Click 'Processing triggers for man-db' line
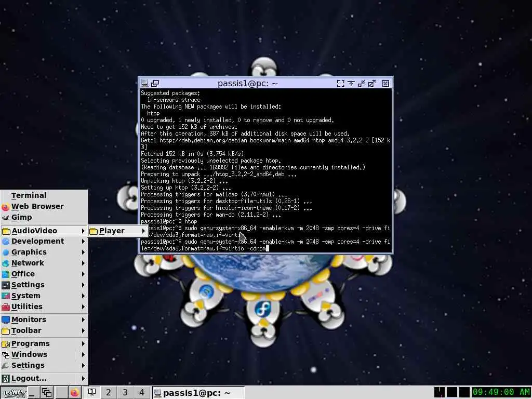The image size is (532, 399). click(x=211, y=215)
